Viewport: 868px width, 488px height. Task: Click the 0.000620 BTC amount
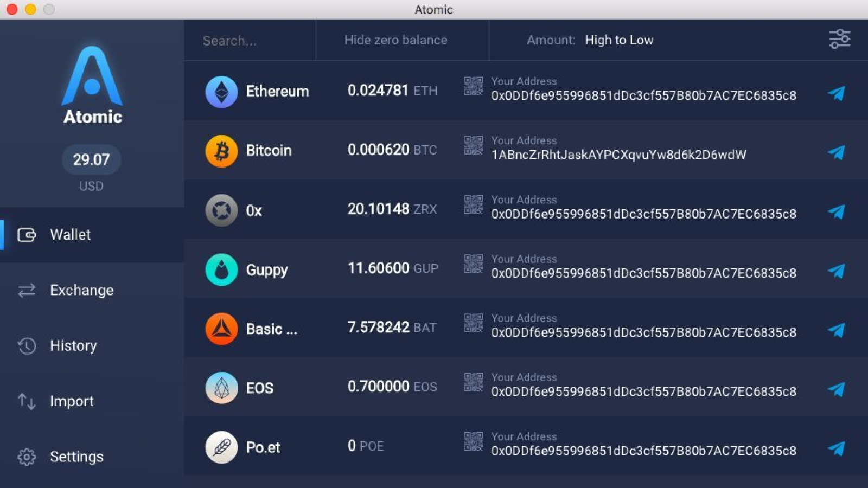392,150
